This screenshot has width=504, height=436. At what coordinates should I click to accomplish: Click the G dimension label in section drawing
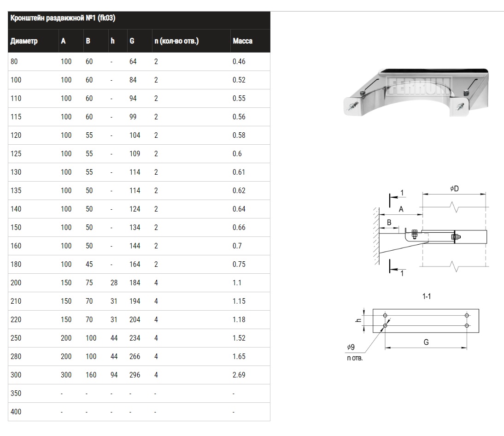[426, 342]
